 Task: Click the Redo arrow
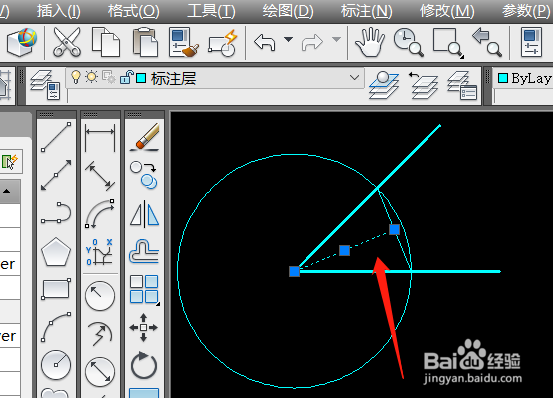pyautogui.click(x=312, y=43)
